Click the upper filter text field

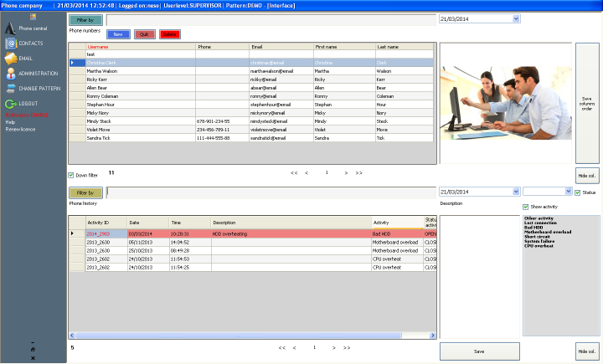click(x=271, y=20)
